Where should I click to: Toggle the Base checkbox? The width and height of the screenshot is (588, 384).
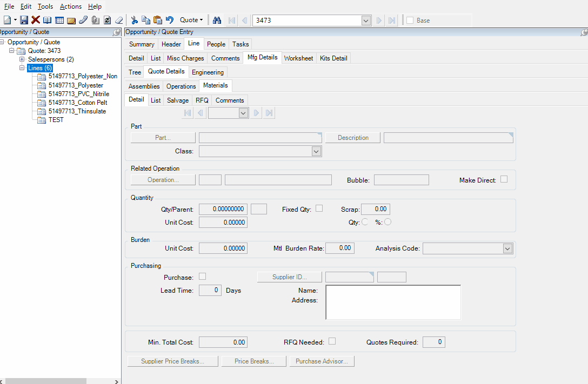410,21
